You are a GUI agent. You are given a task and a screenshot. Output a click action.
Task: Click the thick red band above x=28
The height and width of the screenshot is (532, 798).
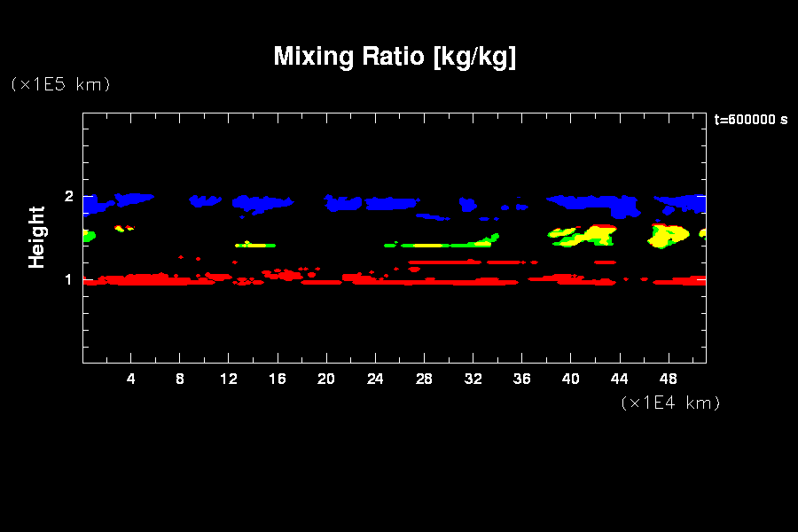(x=424, y=281)
